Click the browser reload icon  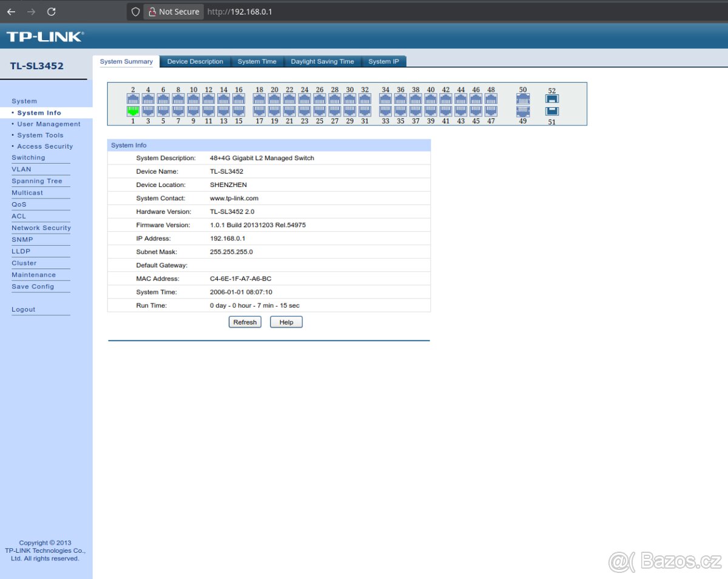(x=51, y=12)
